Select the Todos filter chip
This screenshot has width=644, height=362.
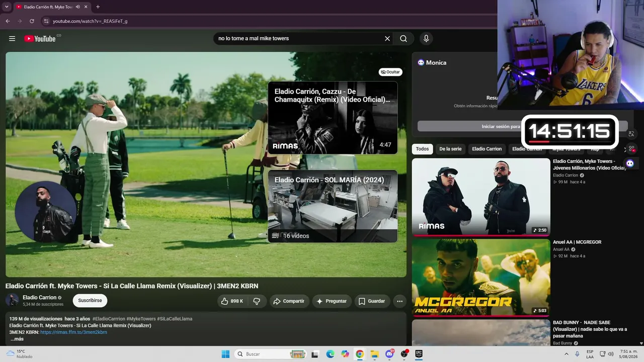pyautogui.click(x=423, y=149)
